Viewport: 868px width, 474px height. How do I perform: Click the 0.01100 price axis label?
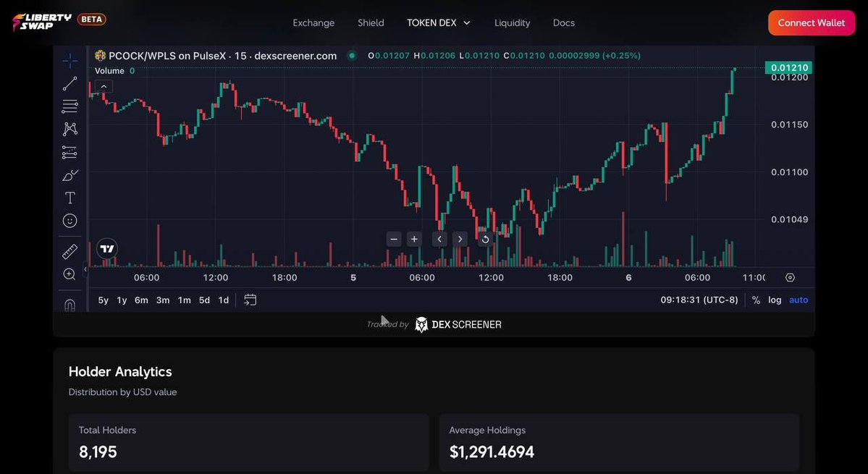tap(789, 172)
